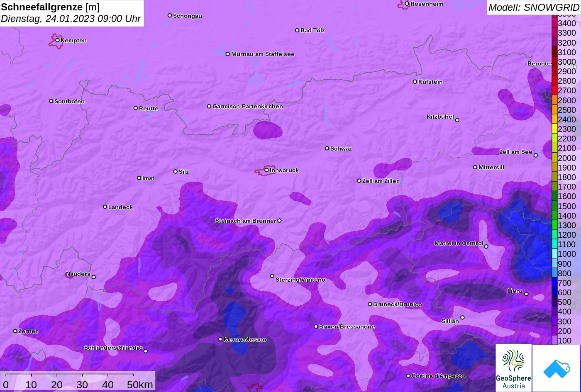The height and width of the screenshot is (392, 581).
Task: Click the Matrei in Osttirol marker dot
Action: click(x=486, y=246)
